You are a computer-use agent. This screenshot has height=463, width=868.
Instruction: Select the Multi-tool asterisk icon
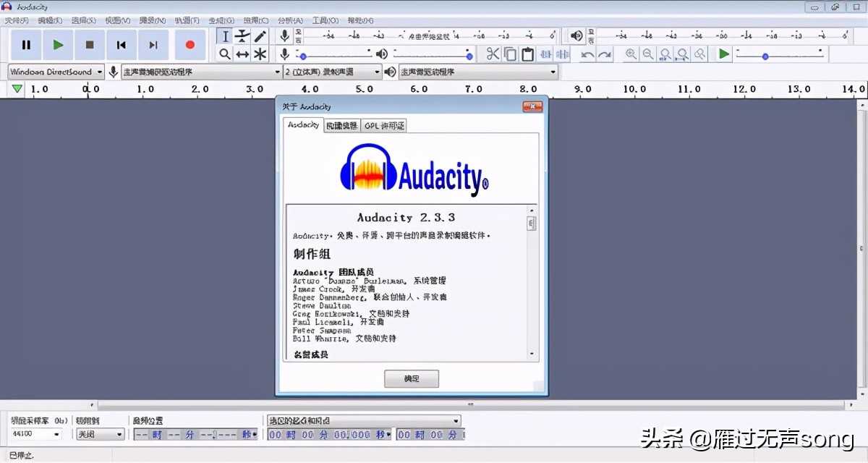coord(260,54)
